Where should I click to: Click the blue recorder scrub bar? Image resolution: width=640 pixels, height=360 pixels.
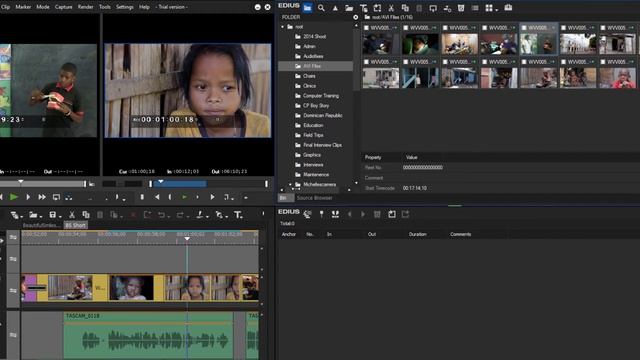pyautogui.click(x=180, y=184)
